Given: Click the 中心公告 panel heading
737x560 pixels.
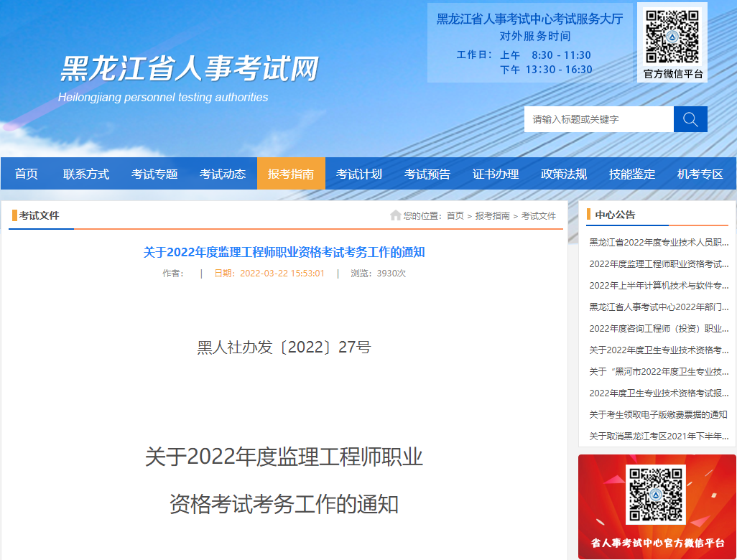Looking at the screenshot, I should 615,215.
